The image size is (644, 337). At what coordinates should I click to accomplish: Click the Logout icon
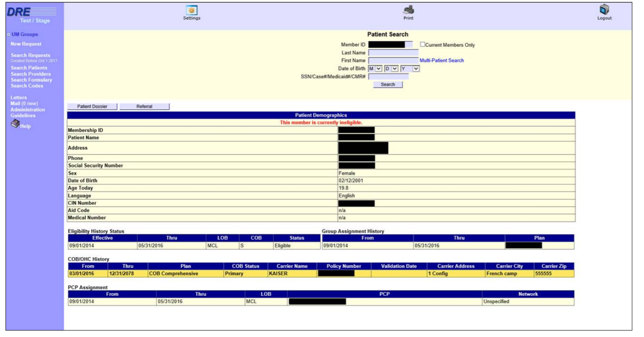click(x=604, y=10)
